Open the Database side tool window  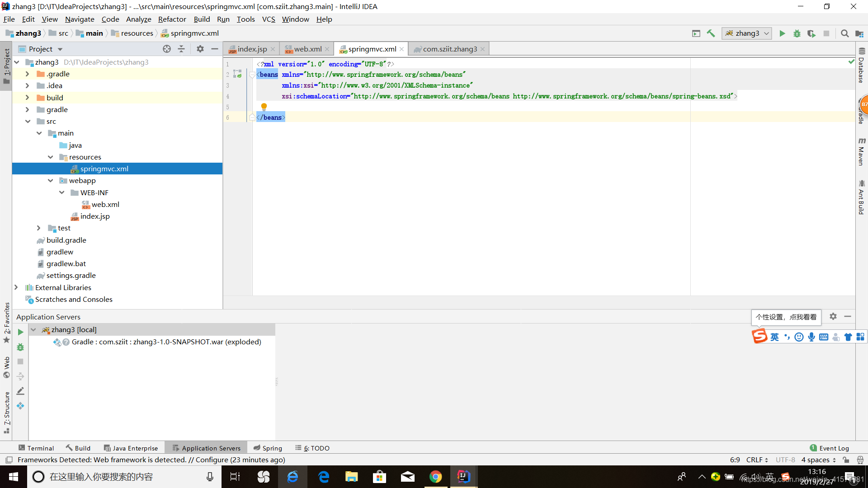[862, 66]
